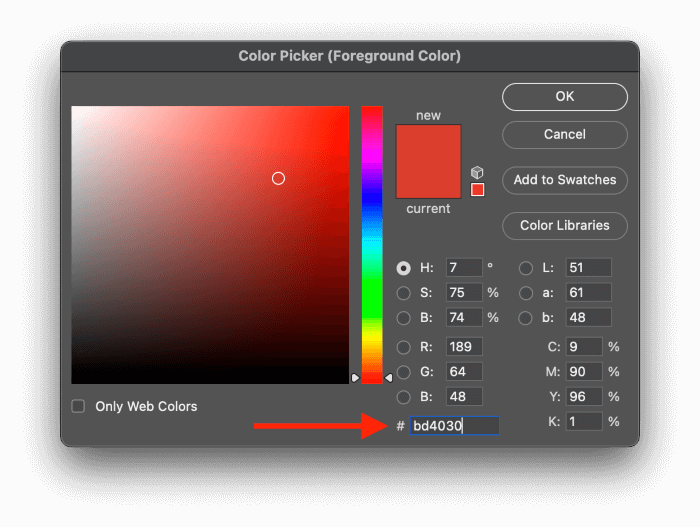The height and width of the screenshot is (527, 700).
Task: Click the HSB B field showing 74
Action: (464, 318)
